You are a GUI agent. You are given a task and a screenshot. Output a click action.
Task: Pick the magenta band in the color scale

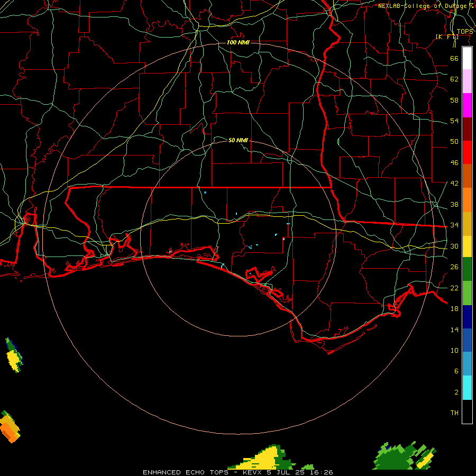tap(467, 105)
